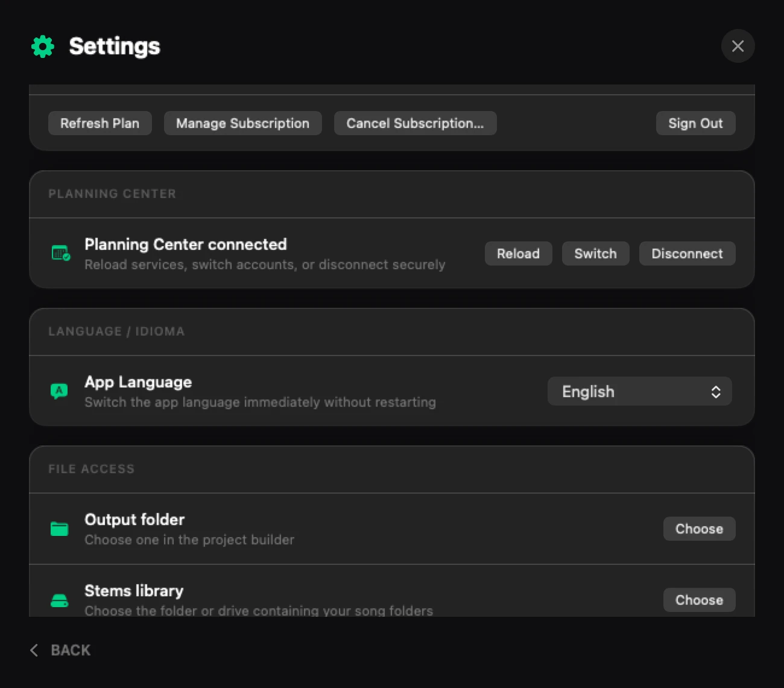
Task: Open the App Language dropdown
Action: coord(639,392)
